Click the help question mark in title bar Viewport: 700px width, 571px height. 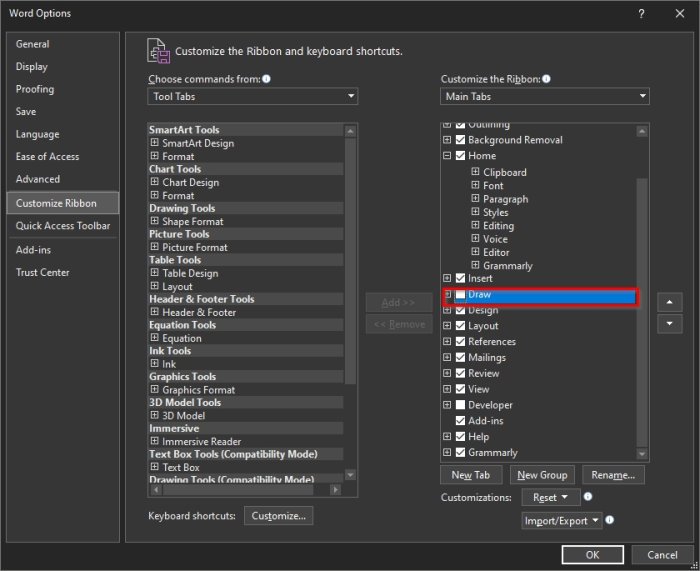coord(640,13)
